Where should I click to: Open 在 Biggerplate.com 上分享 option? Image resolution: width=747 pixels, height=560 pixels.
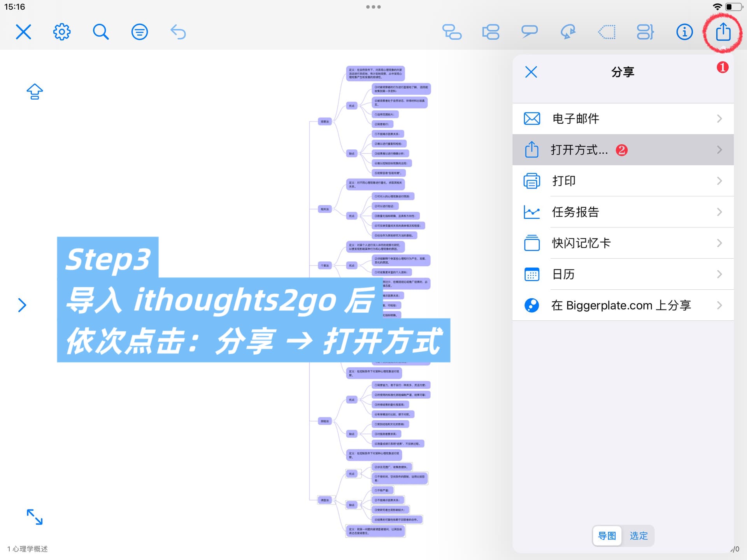point(623,305)
